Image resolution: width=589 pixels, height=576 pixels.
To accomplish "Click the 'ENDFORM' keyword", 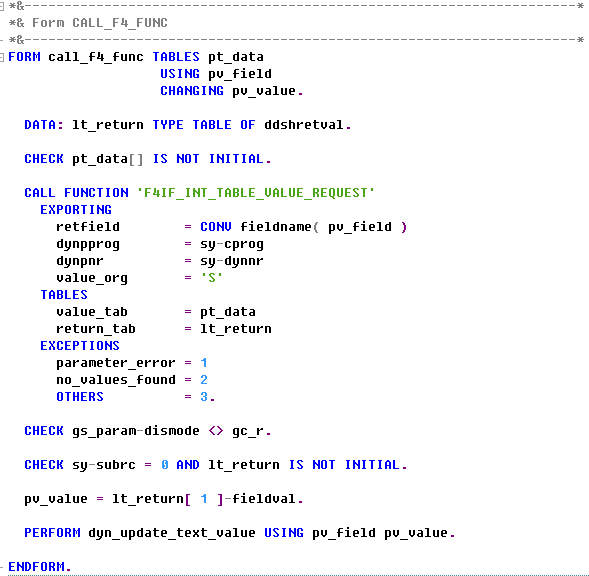I will click(36, 567).
